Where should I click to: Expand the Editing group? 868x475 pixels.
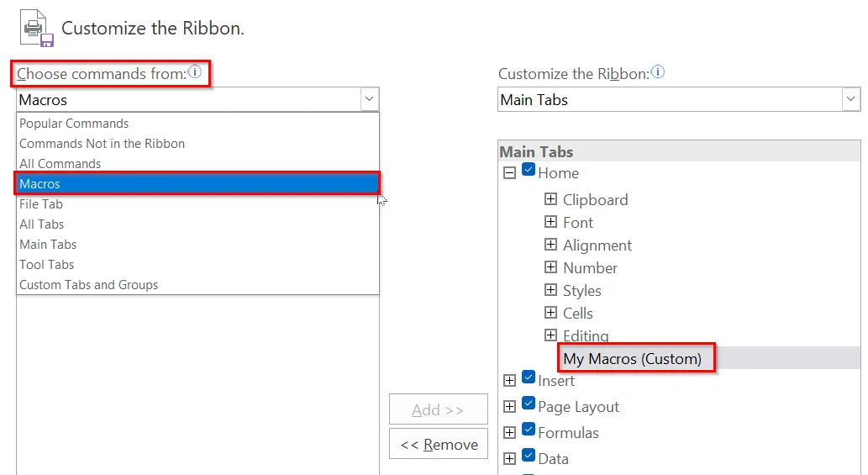[550, 335]
